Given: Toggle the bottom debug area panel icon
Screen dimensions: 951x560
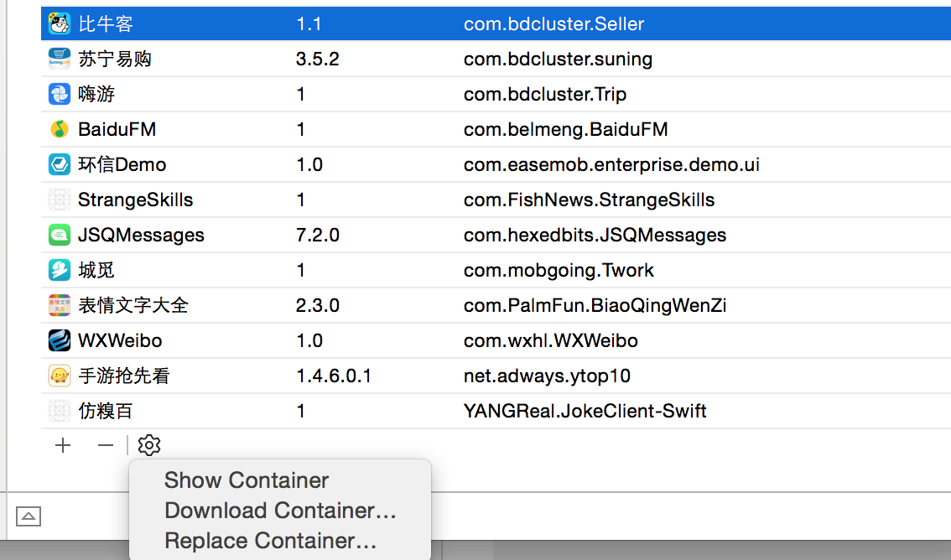Looking at the screenshot, I should tap(28, 516).
